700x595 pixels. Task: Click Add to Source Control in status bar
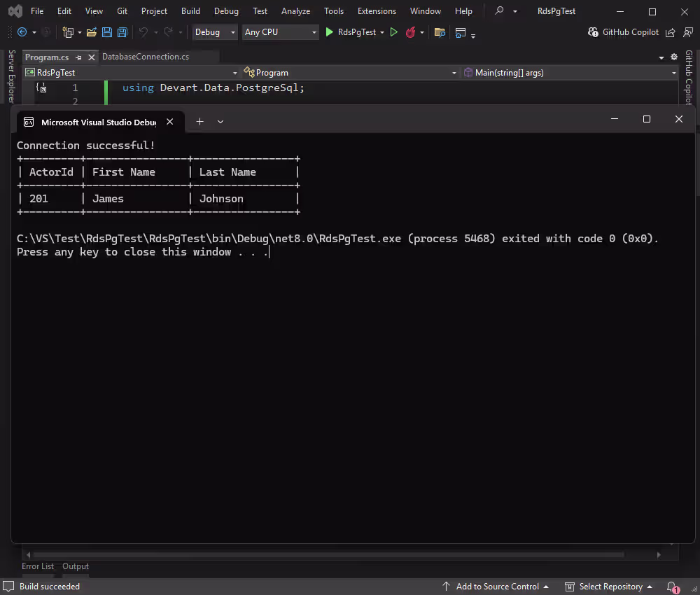click(499, 587)
